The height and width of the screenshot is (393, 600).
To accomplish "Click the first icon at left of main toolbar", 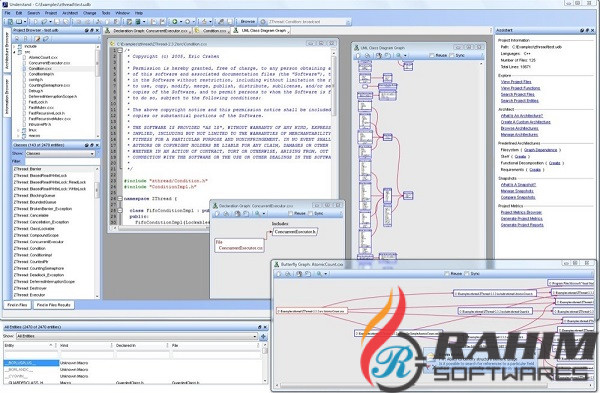I will [x=10, y=22].
